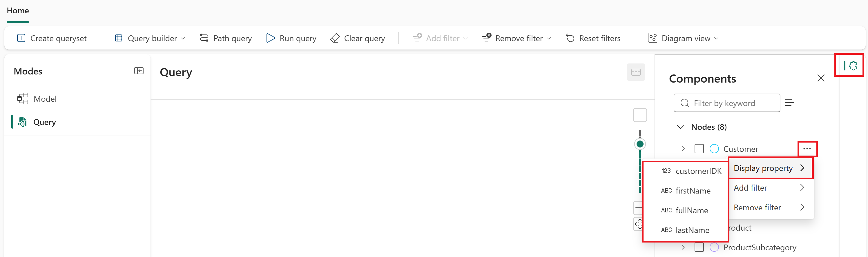Viewport: 868px width, 257px height.
Task: Click the zoom in plus button
Action: (640, 115)
